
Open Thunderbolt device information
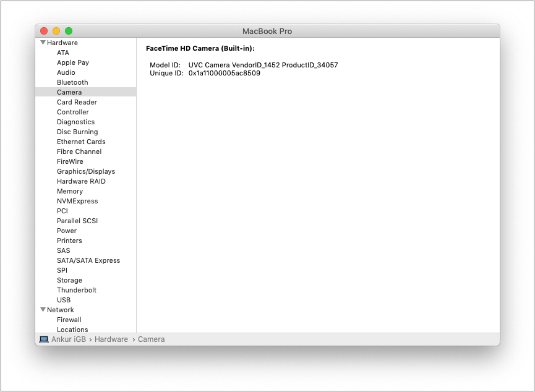(x=75, y=290)
